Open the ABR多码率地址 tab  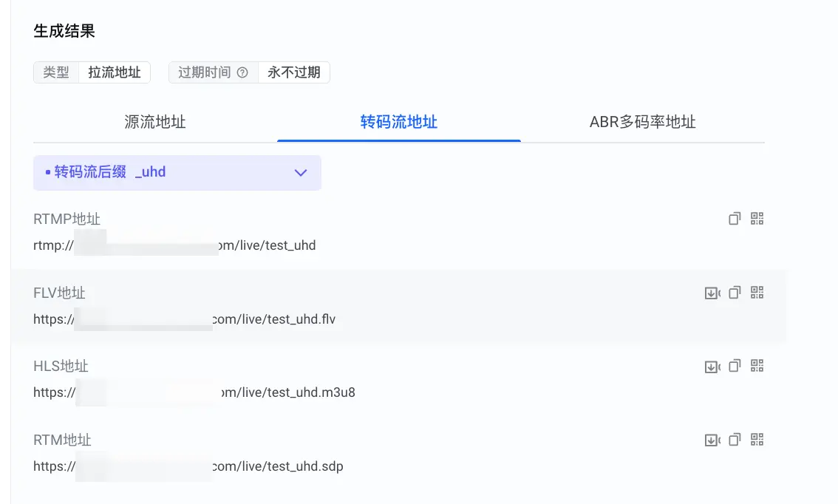point(642,122)
